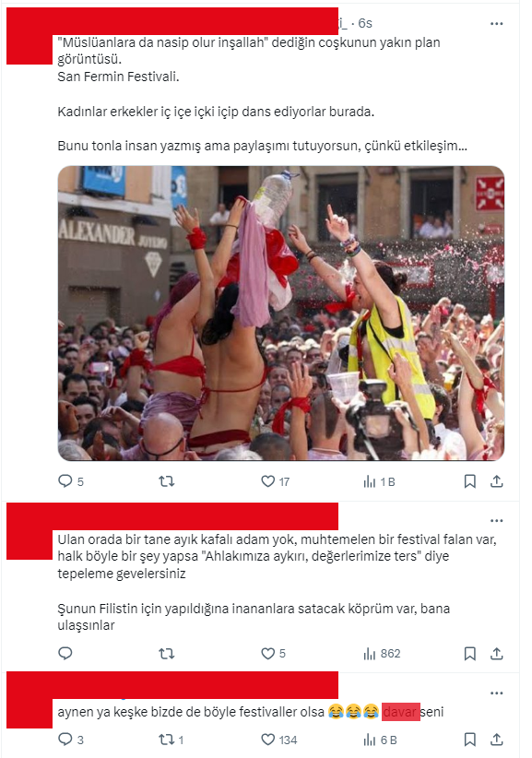Retweet the 'aynen ya' tweet with 1 retweet
The height and width of the screenshot is (758, 532).
pos(171,740)
